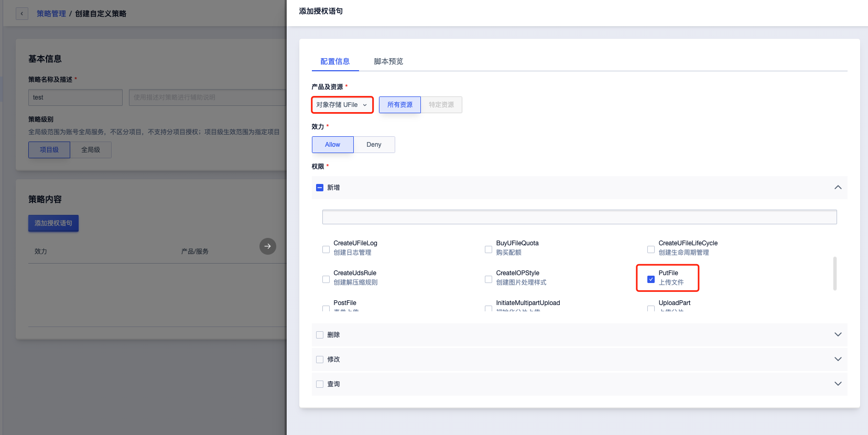868x435 pixels.
Task: Expand the 修改 permissions section
Action: [838, 360]
